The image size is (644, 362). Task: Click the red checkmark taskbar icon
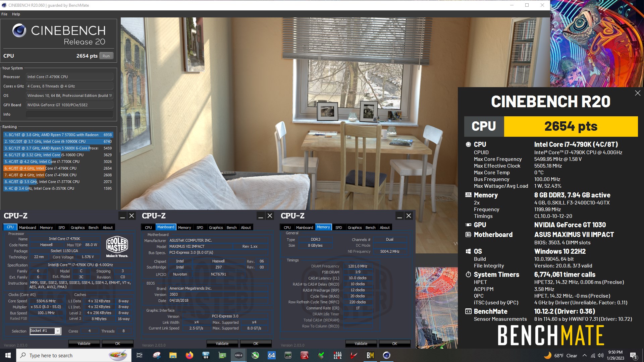(354, 355)
